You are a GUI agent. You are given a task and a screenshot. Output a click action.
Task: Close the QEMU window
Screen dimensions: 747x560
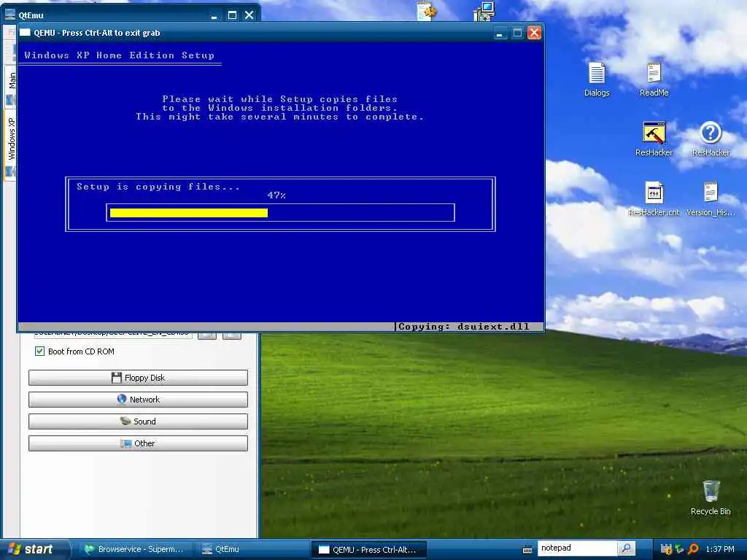point(535,33)
